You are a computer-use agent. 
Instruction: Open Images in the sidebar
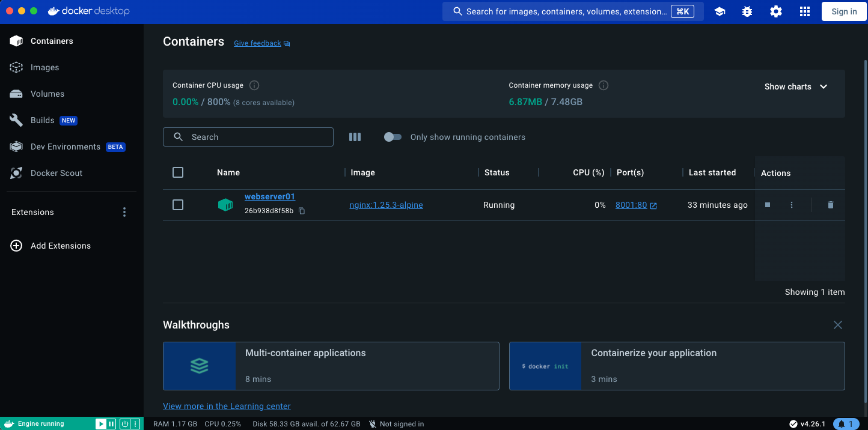coord(72,67)
